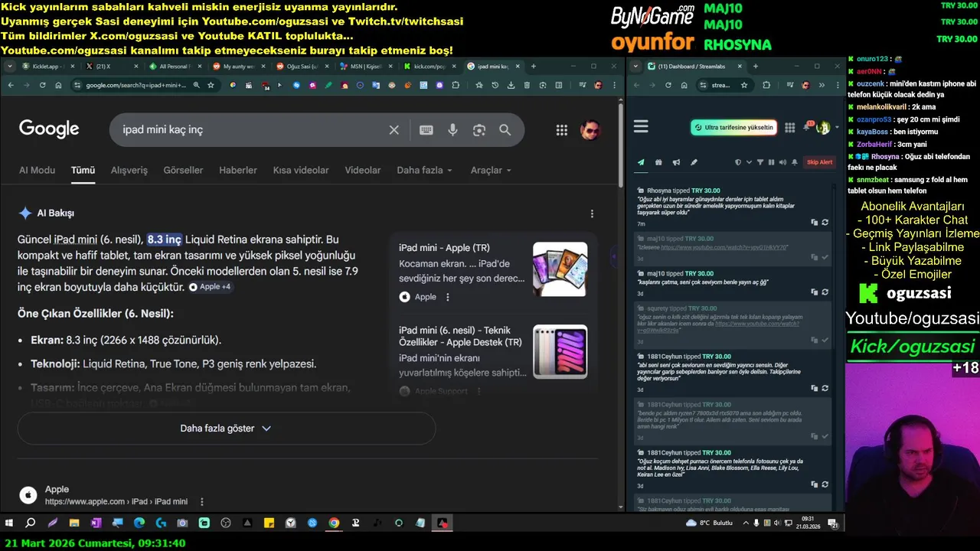
Task: Mute alerts with the speaker icon
Action: 782,162
